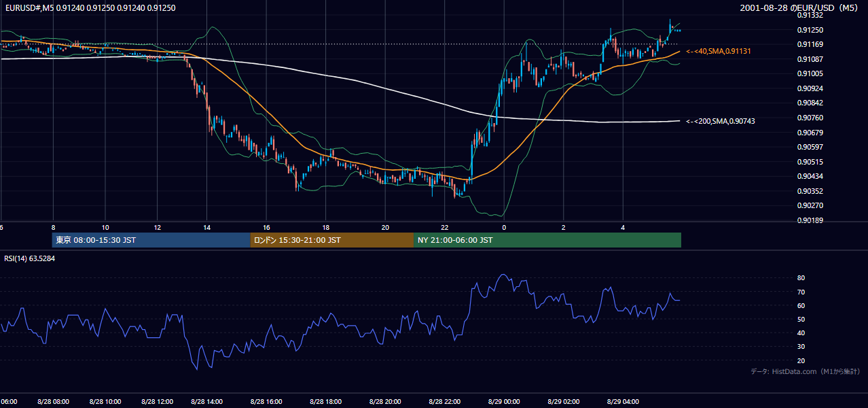
Task: Click hour 14 on price chart time axis
Action: coord(208,228)
